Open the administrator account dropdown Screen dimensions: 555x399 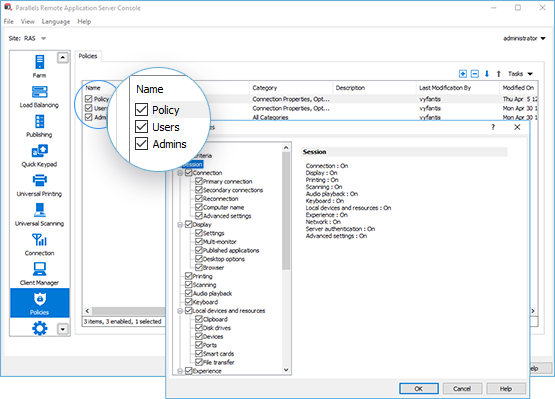pyautogui.click(x=524, y=38)
